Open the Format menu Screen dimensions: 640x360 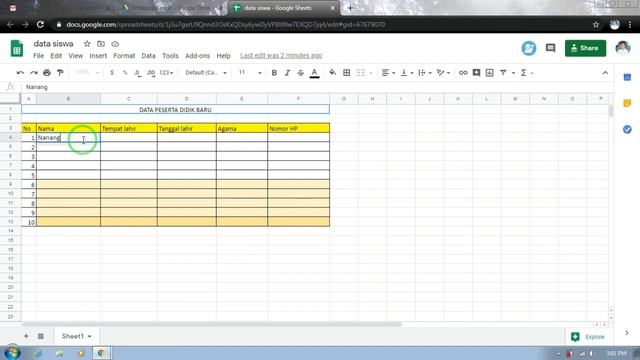click(x=124, y=56)
